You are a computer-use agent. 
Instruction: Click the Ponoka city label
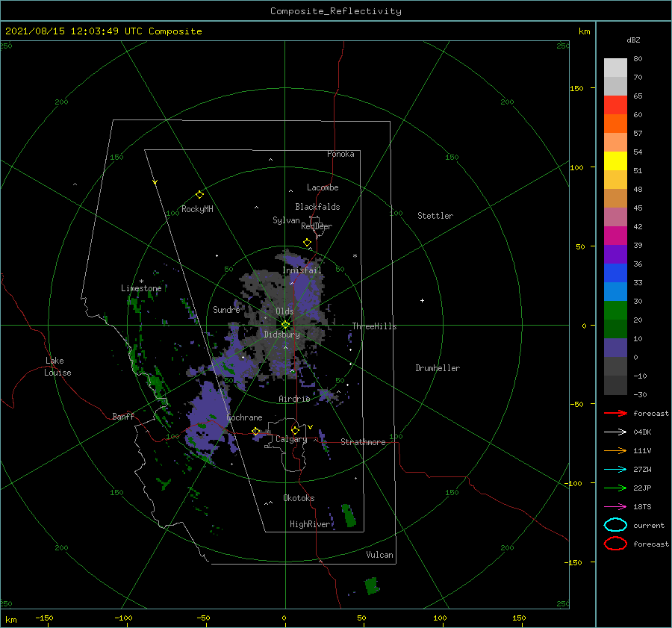(340, 154)
